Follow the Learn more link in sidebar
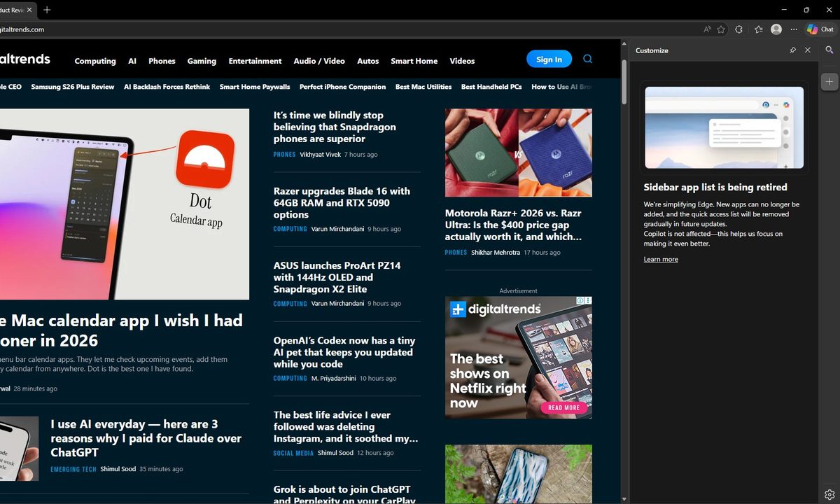The height and width of the screenshot is (504, 840). click(x=661, y=259)
